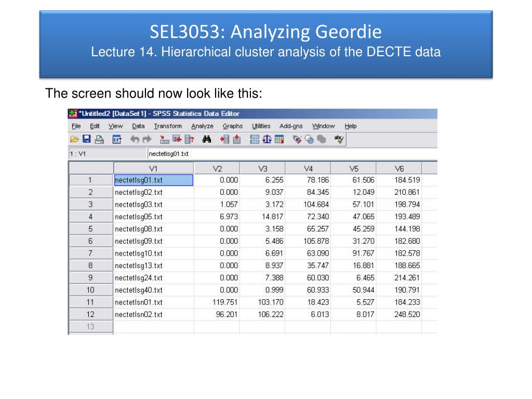Click the V6 value 144.198
532x399 pixels.
398,229
